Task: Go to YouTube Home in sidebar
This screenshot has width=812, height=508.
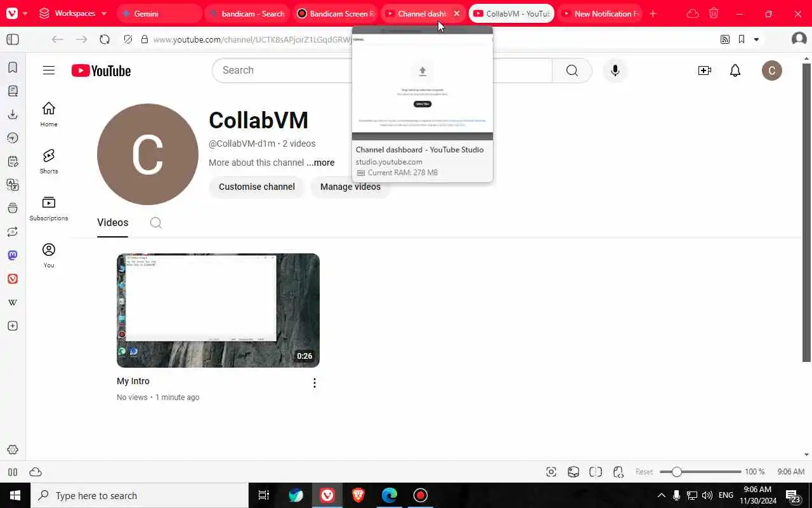Action: coord(49,114)
